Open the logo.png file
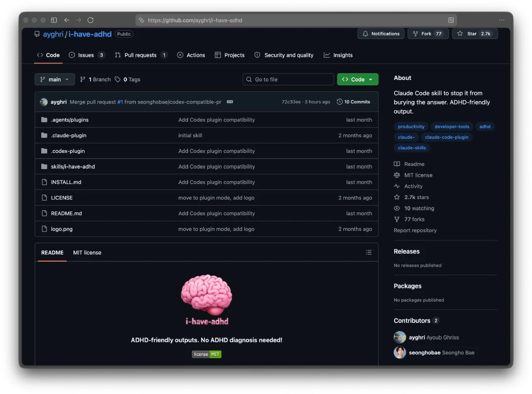 pyautogui.click(x=62, y=229)
